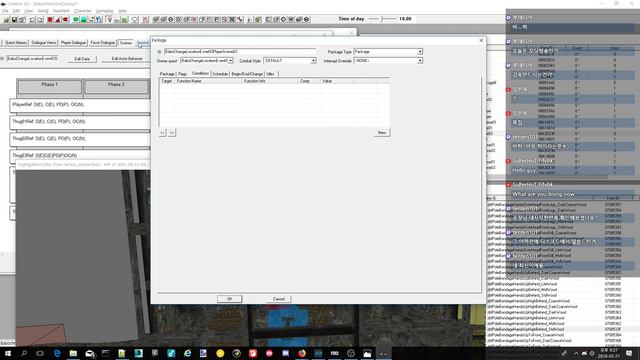Open the Mail app taskbar icon

90,353
